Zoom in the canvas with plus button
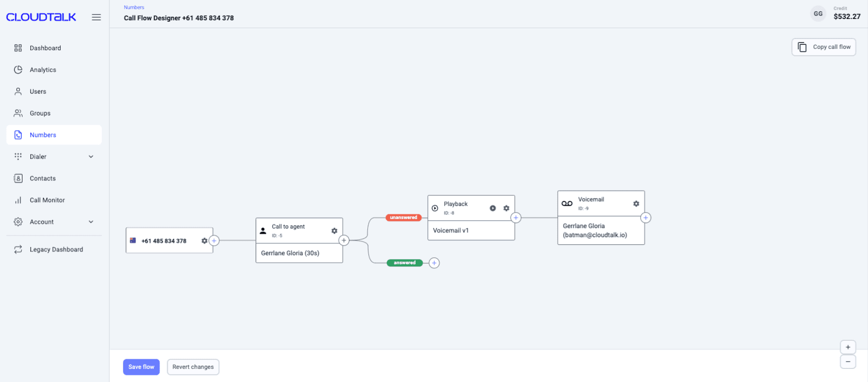 pos(848,347)
